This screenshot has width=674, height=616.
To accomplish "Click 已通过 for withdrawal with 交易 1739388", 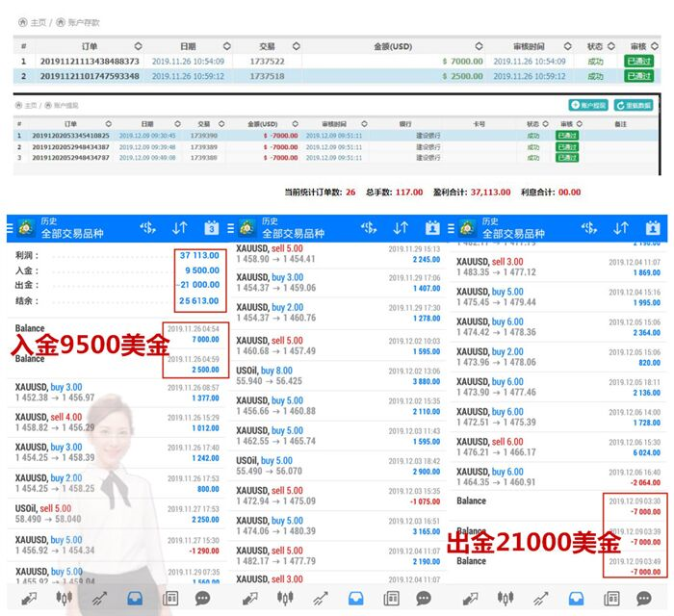I will coord(567,158).
